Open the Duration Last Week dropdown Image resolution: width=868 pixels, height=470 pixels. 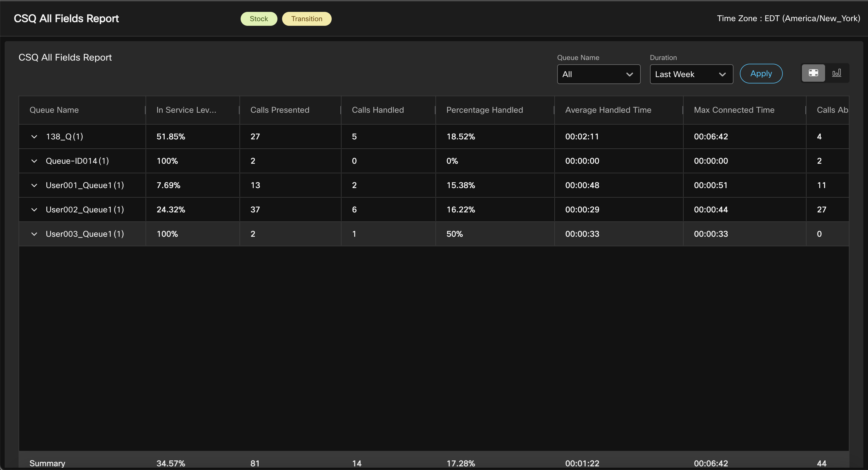tap(691, 74)
